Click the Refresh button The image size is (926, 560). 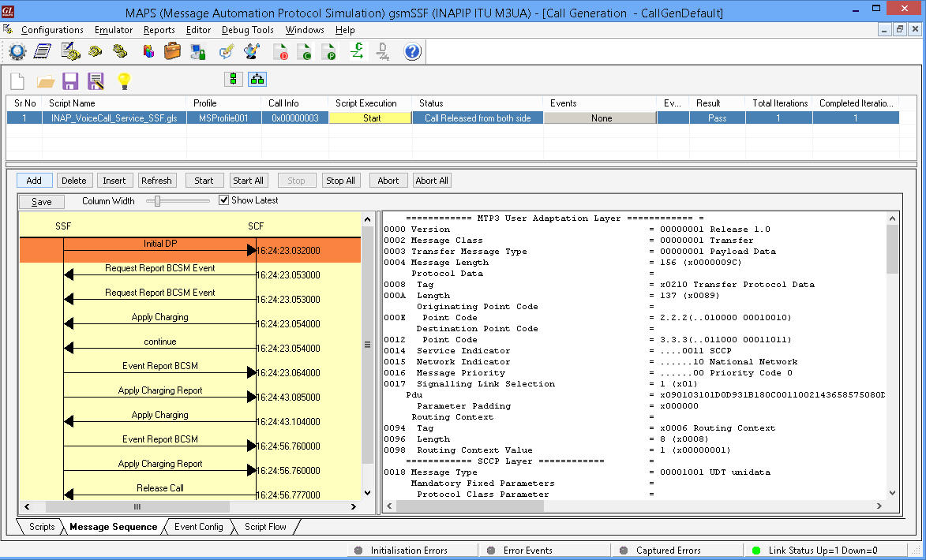tap(157, 180)
